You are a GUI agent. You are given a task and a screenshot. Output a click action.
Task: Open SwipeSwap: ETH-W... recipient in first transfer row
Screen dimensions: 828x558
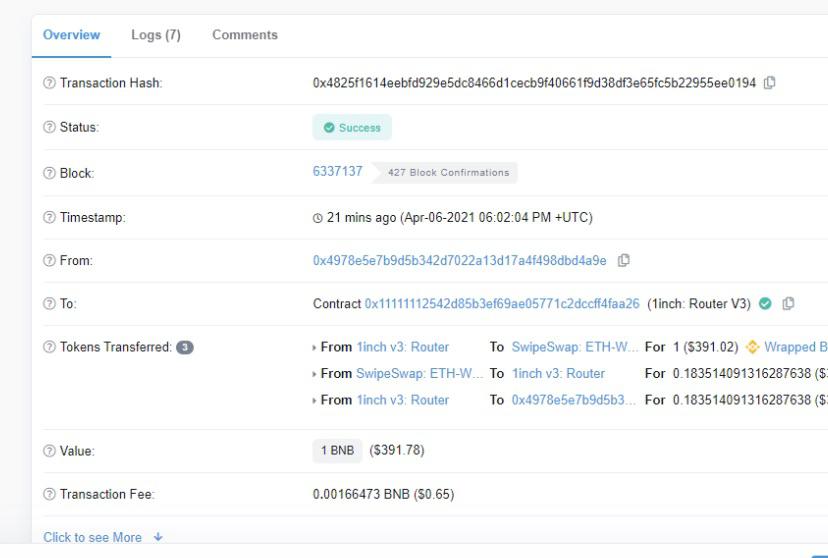click(575, 347)
